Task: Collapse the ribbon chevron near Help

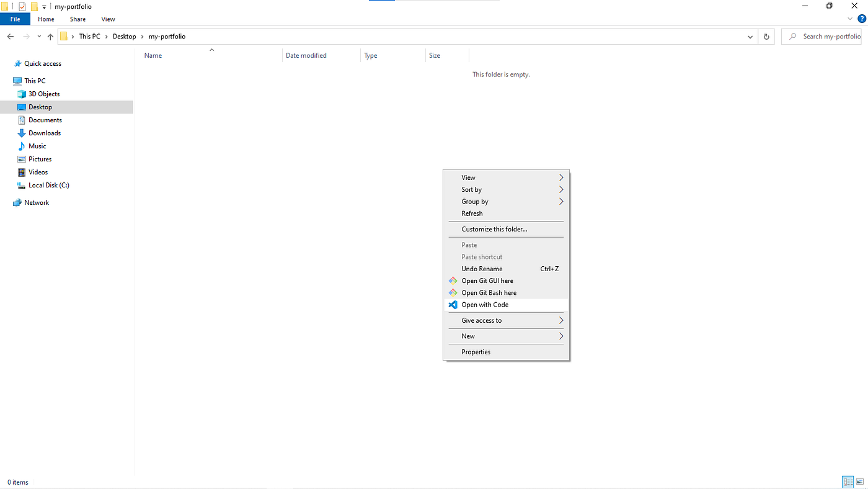Action: pos(850,19)
